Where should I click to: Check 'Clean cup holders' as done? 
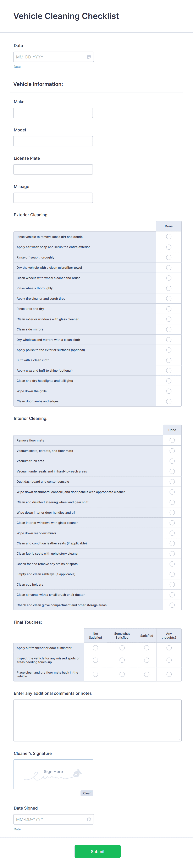(172, 584)
